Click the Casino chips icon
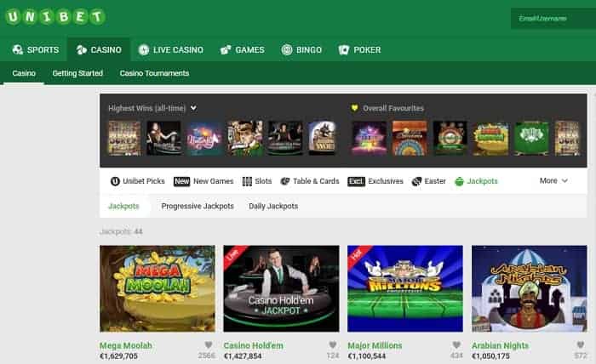596x364 pixels. pos(82,49)
